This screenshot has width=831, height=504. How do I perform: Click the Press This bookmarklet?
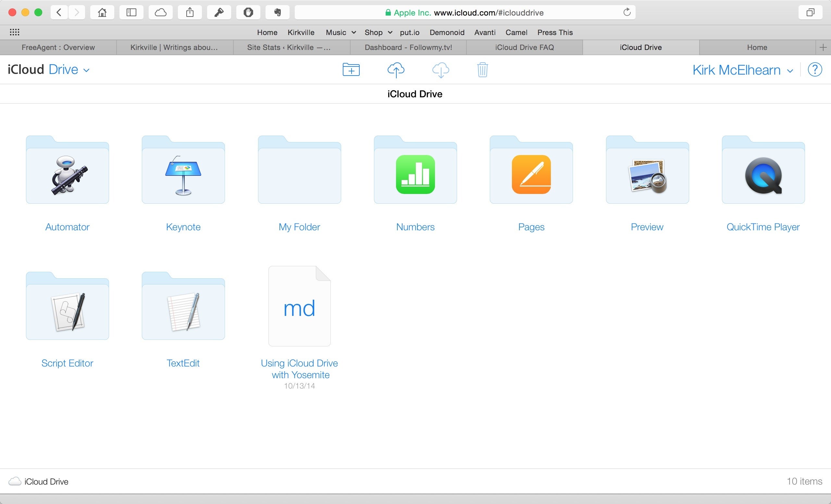coord(555,32)
